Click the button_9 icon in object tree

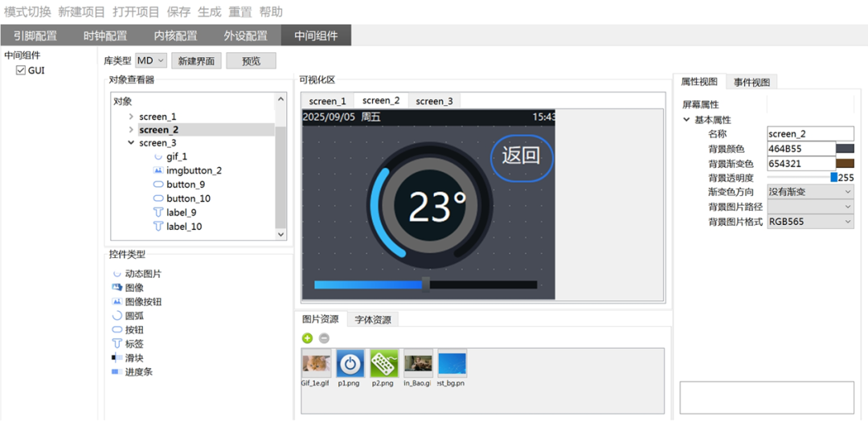pos(158,184)
